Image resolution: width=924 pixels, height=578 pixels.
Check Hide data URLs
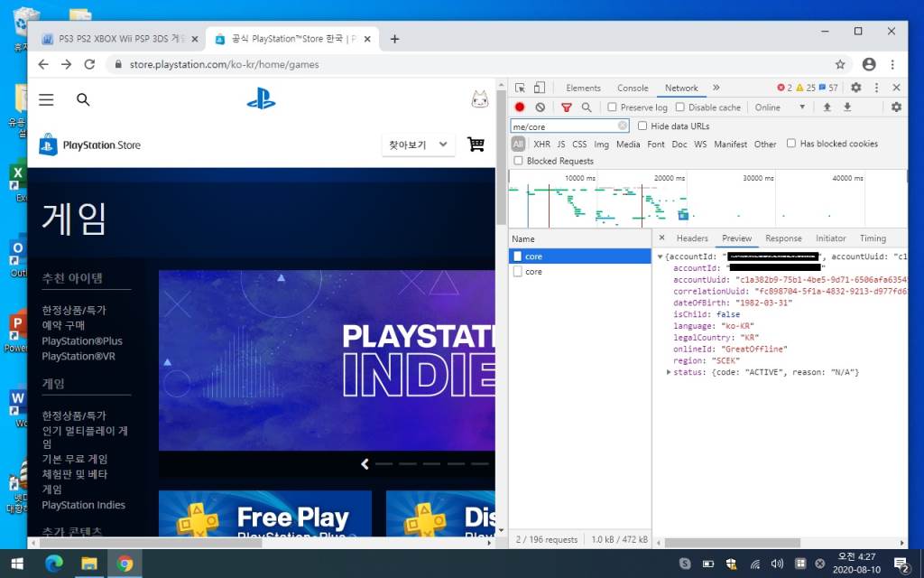pyautogui.click(x=642, y=126)
